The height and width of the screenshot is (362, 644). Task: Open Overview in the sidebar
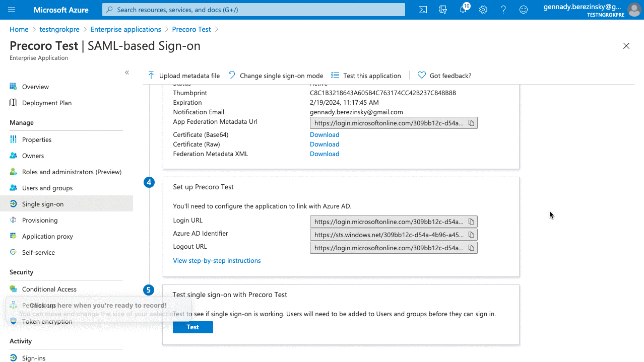pos(35,87)
